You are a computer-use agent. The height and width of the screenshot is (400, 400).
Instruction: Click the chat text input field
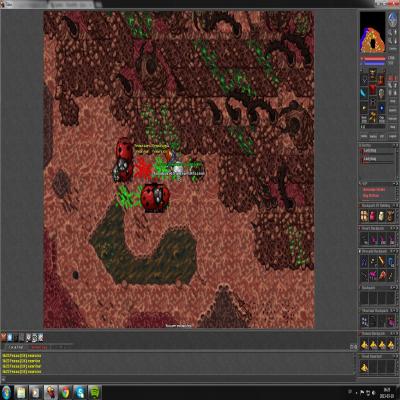[180, 379]
